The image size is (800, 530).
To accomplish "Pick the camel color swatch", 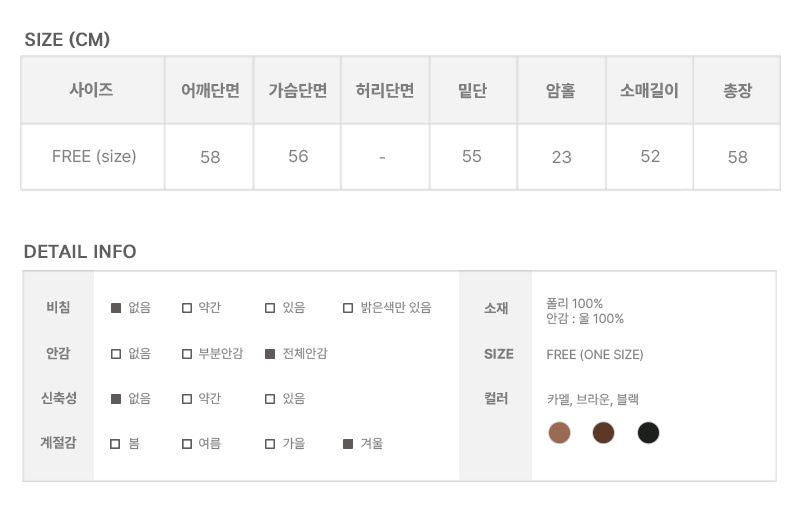I will 559,433.
